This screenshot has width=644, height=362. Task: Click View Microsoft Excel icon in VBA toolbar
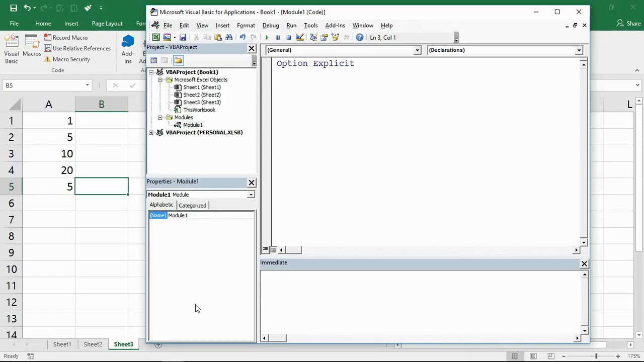(x=156, y=37)
